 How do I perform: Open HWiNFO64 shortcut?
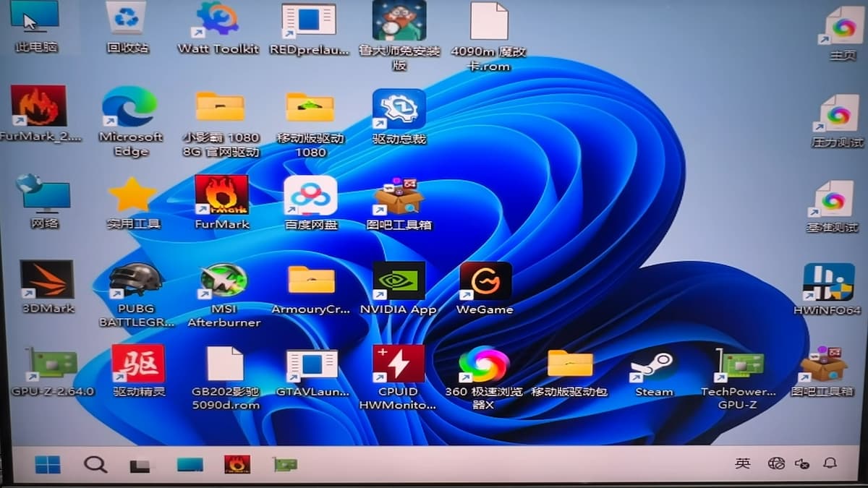tap(827, 290)
